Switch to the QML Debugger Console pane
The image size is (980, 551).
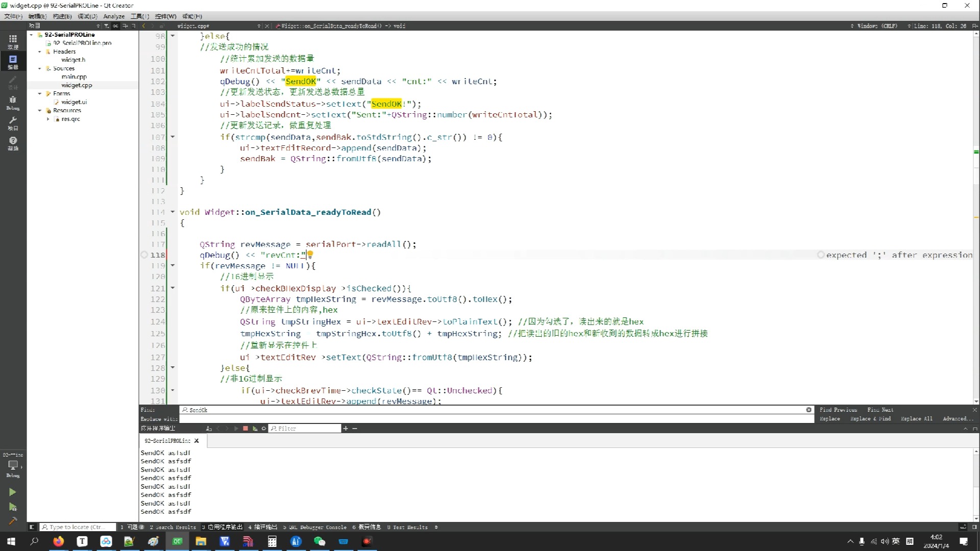pyautogui.click(x=315, y=527)
